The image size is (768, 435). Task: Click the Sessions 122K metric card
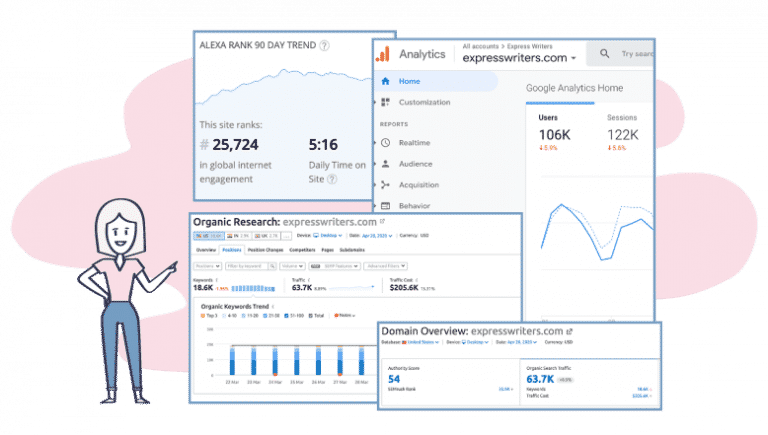coord(623,132)
